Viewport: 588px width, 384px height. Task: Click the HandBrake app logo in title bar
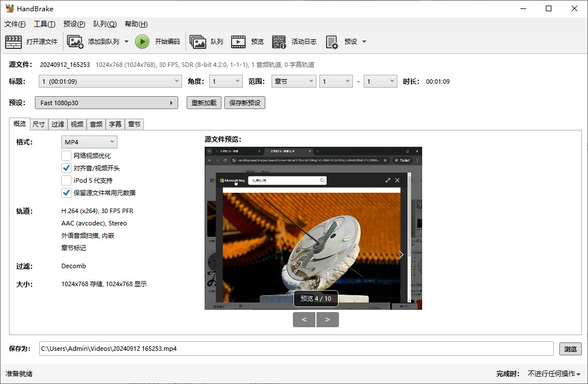(10, 8)
